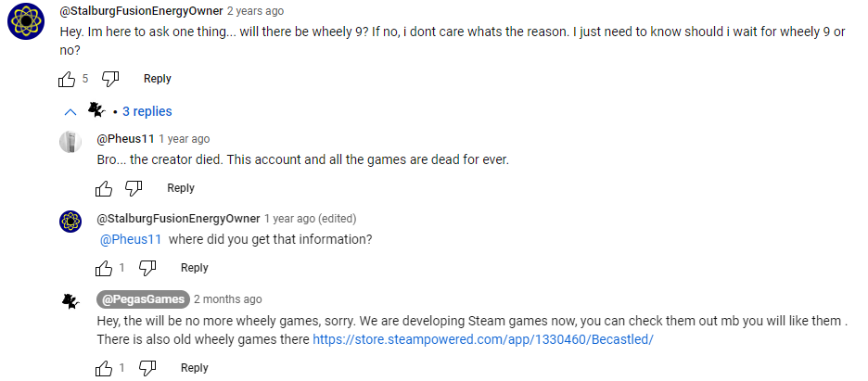This screenshot has height=381, width=868.
Task: Like the main comment about wheely 9
Action: point(67,79)
